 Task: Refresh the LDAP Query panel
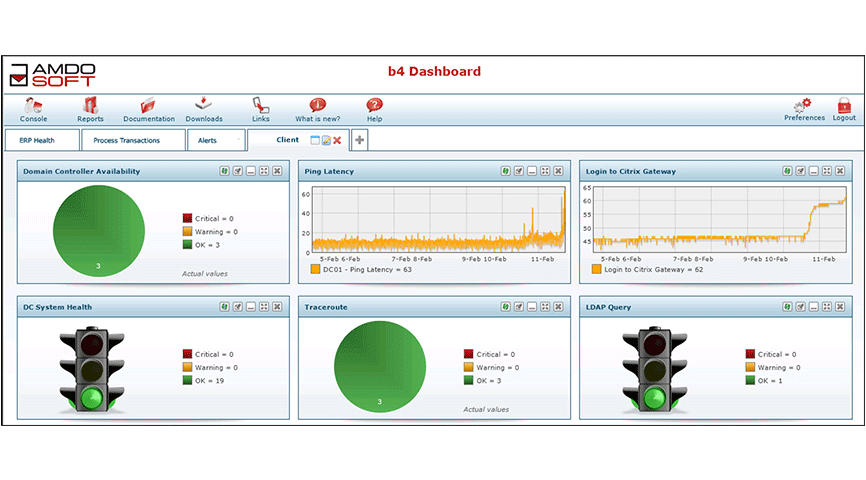coord(787,307)
